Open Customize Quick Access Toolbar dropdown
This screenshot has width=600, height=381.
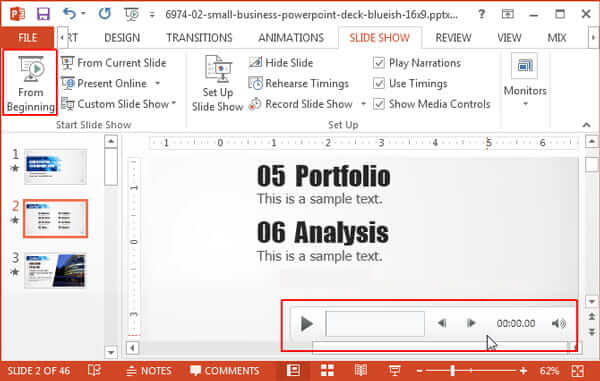[x=152, y=15]
